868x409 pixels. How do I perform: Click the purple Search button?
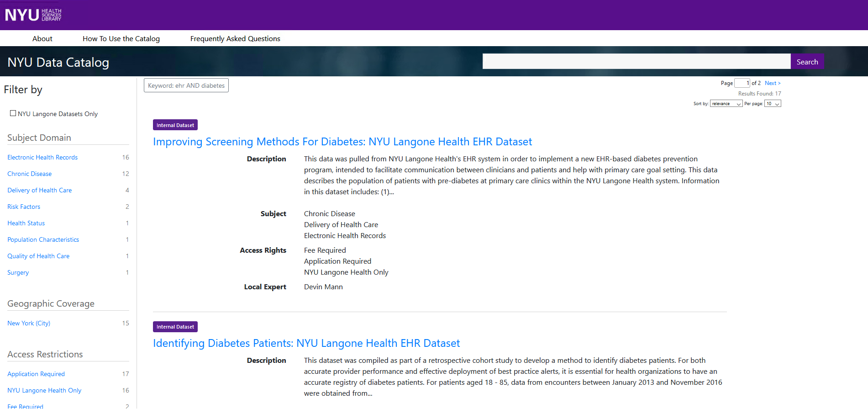tap(807, 62)
